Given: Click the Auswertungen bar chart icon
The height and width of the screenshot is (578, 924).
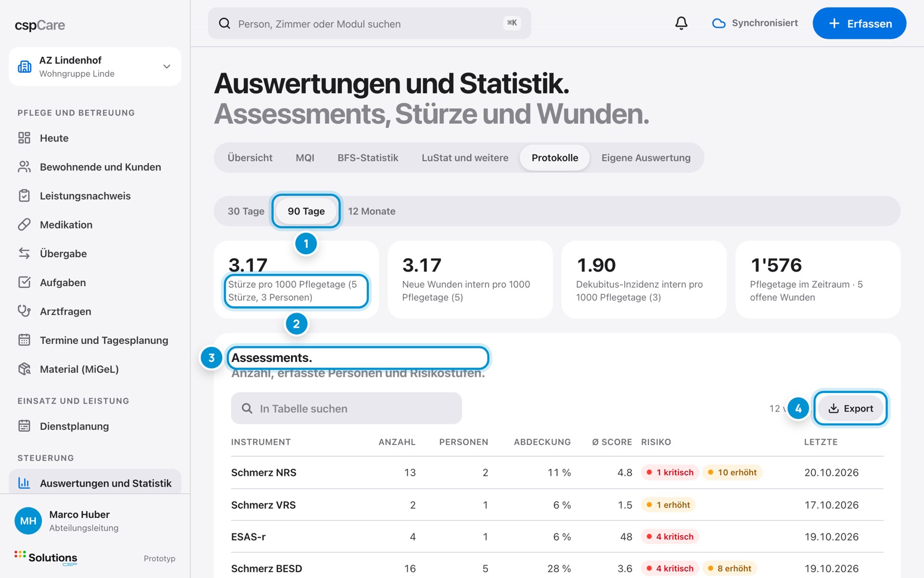Looking at the screenshot, I should 24,483.
